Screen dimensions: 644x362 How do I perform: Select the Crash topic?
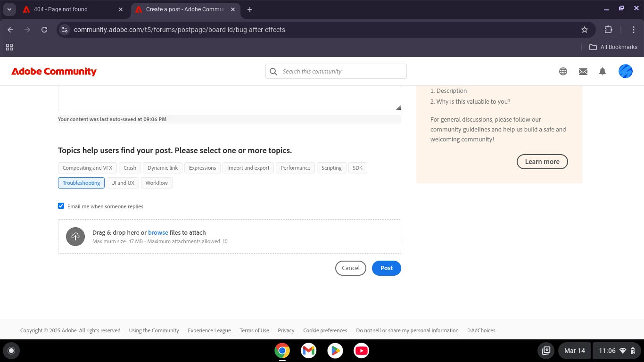tap(130, 168)
